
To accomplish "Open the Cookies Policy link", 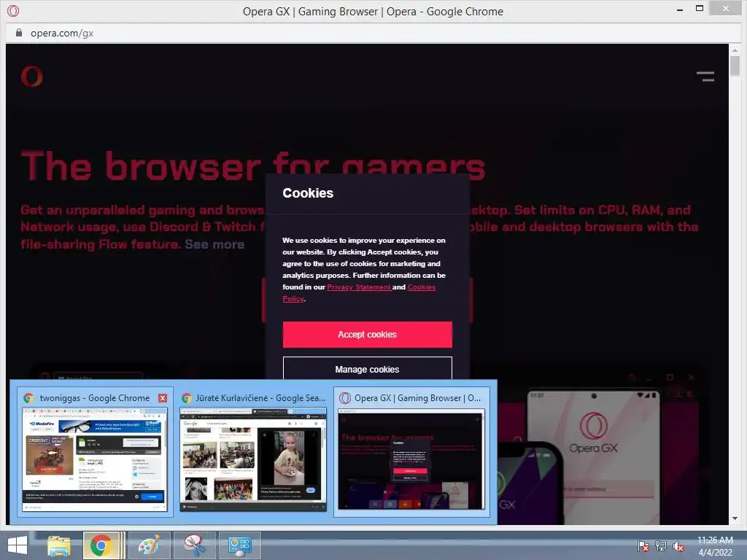I will [x=421, y=287].
